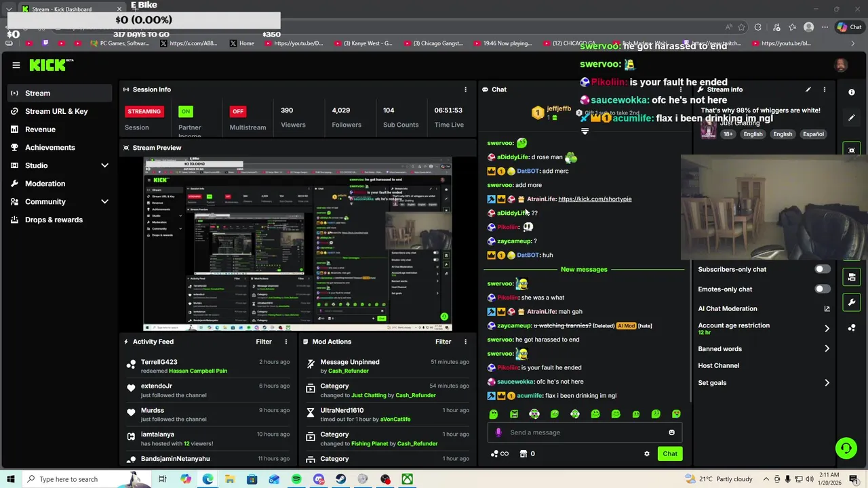Viewport: 868px width, 488px height.
Task: Click the microphone icon in message box
Action: (498, 432)
